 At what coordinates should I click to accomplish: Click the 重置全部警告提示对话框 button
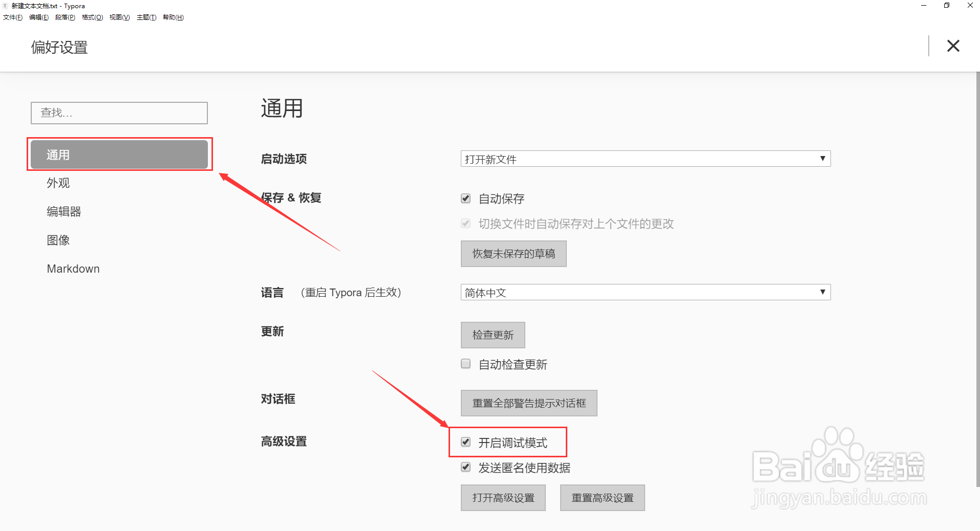coord(529,403)
